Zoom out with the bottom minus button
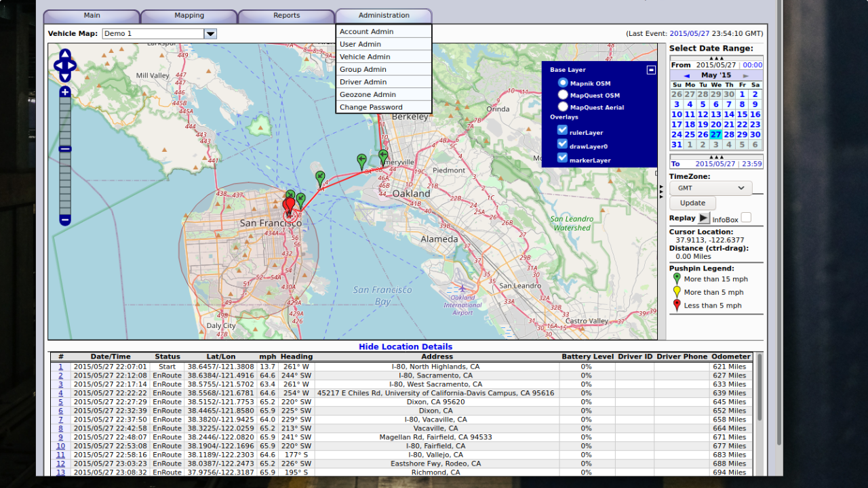 click(x=65, y=220)
